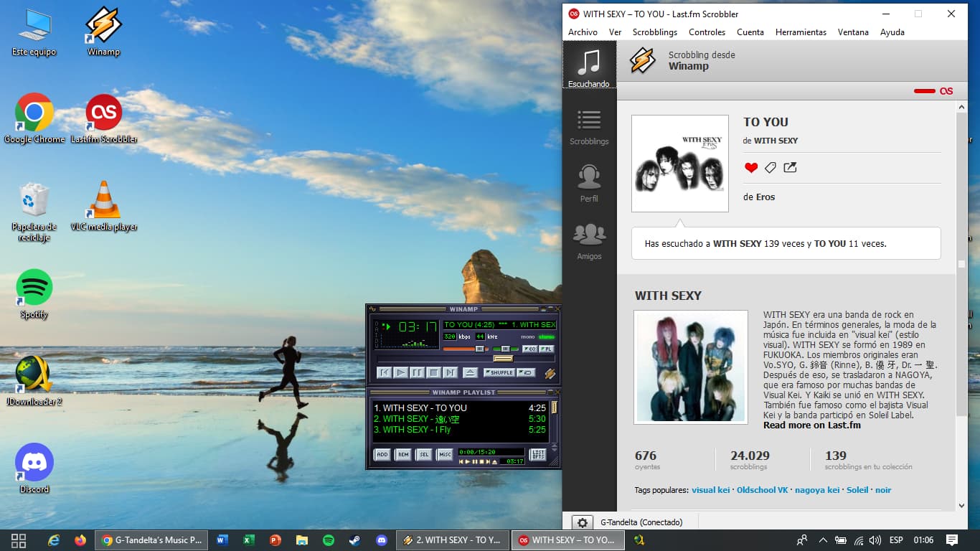The image size is (980, 551).
Task: Open the ADD menu in Winamp playlist
Action: point(382,454)
